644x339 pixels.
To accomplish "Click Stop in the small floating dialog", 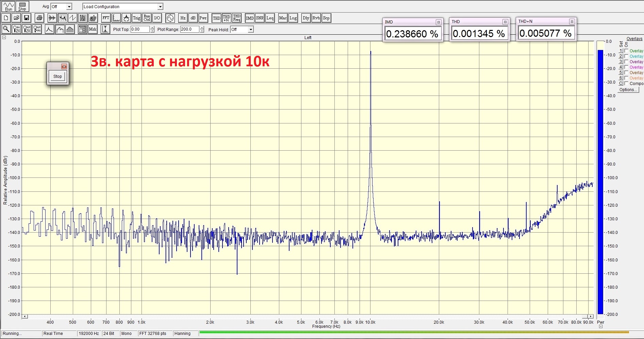I will [x=58, y=77].
